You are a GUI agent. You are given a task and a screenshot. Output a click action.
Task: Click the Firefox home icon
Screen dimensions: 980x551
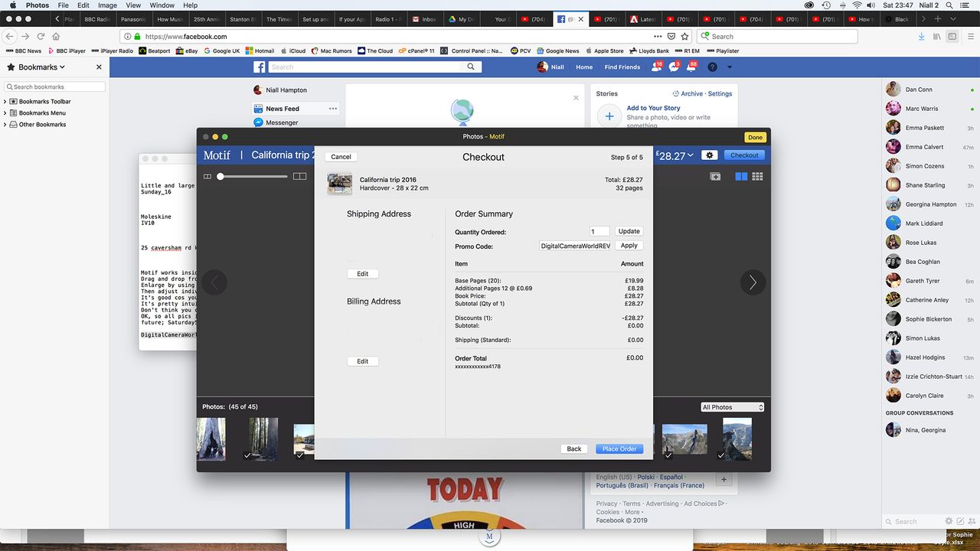pyautogui.click(x=56, y=36)
